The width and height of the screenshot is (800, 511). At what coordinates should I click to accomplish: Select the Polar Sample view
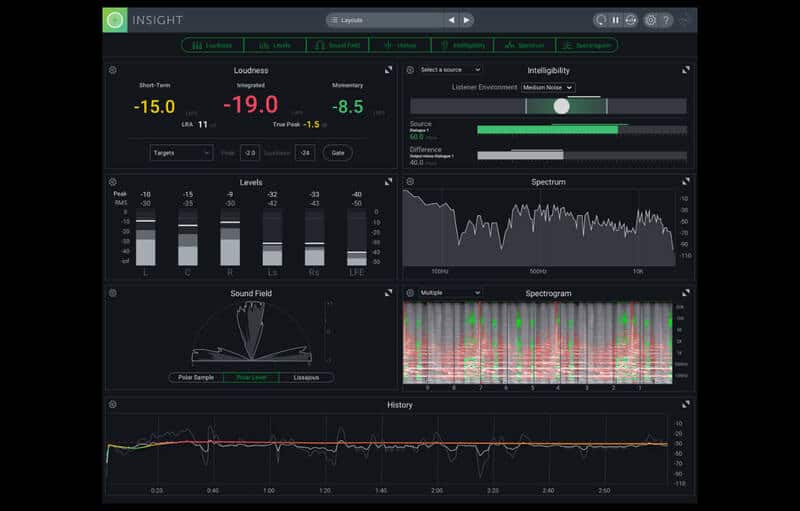click(x=196, y=377)
